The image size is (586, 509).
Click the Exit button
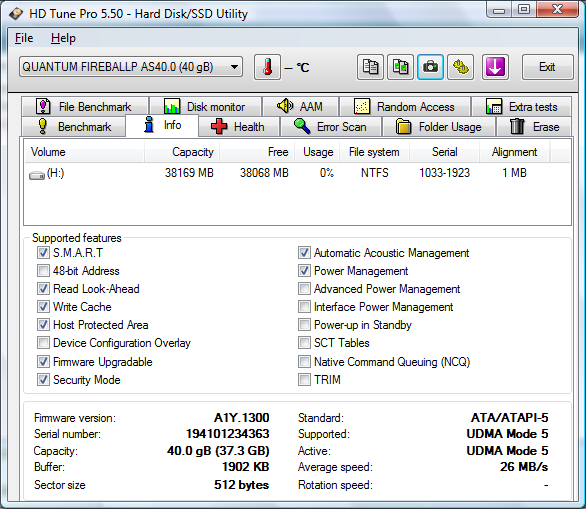coord(548,67)
